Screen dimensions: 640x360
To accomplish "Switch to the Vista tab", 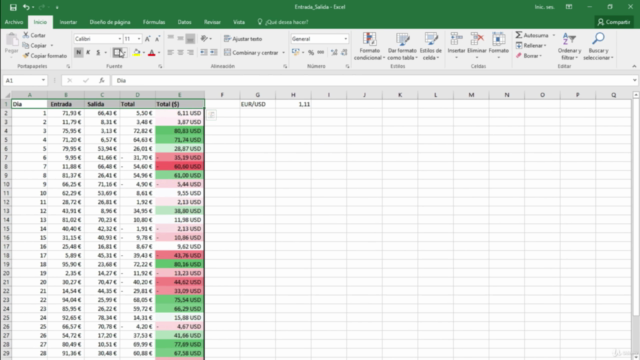I will pos(239,22).
